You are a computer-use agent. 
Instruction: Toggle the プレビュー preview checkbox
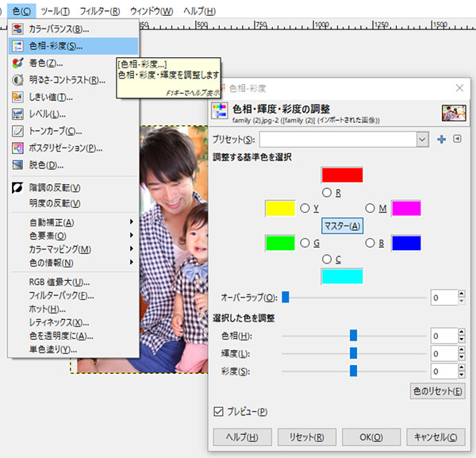[x=219, y=411]
